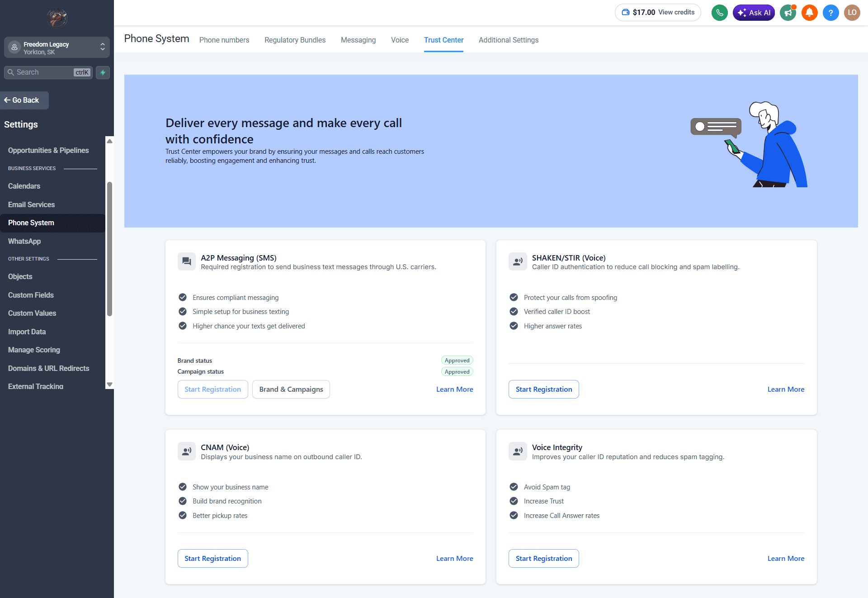Start Registration for CNAM
The image size is (868, 598).
coord(212,558)
